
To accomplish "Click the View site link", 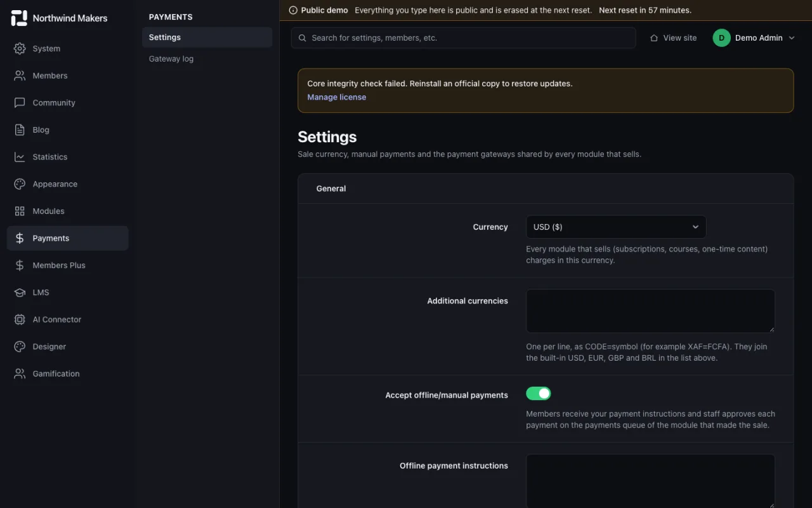I will (673, 38).
